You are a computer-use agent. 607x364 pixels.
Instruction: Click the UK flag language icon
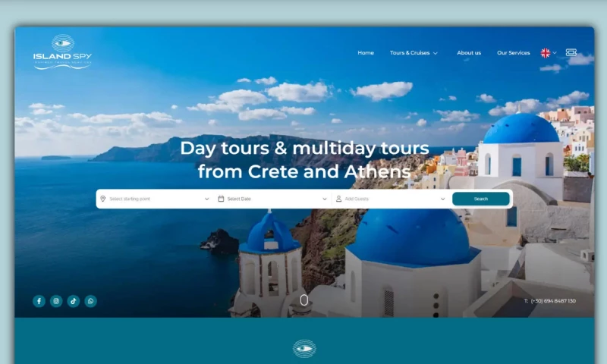point(546,53)
